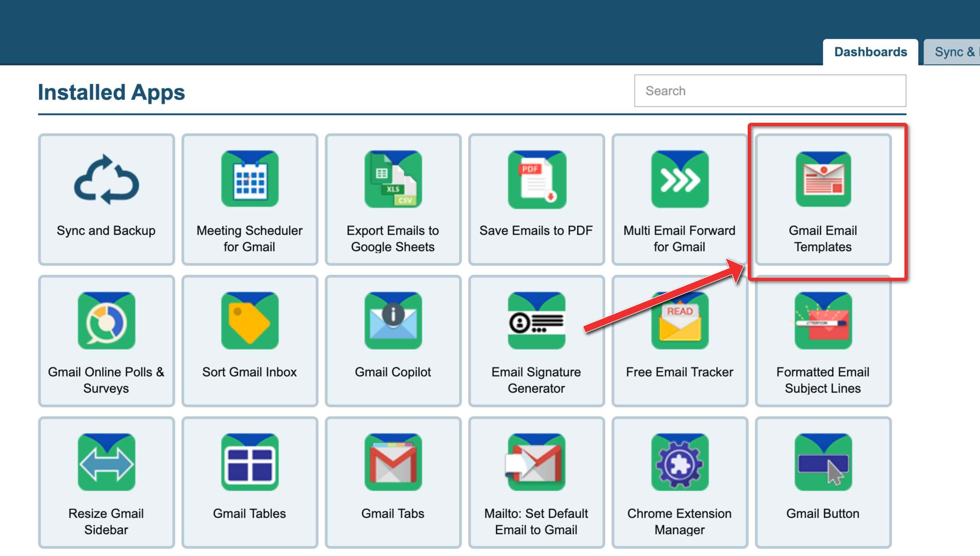
Task: Select the 'Free Email Tracker' label
Action: point(680,372)
